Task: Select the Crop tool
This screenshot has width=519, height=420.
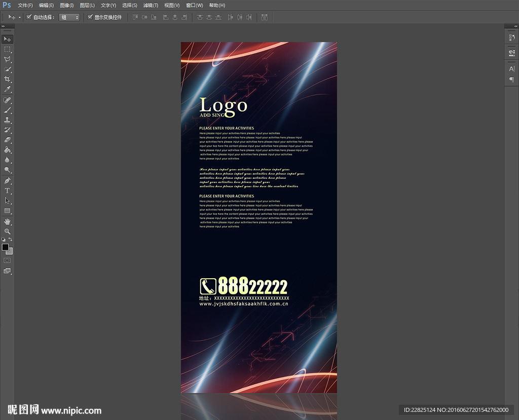Action: point(7,80)
